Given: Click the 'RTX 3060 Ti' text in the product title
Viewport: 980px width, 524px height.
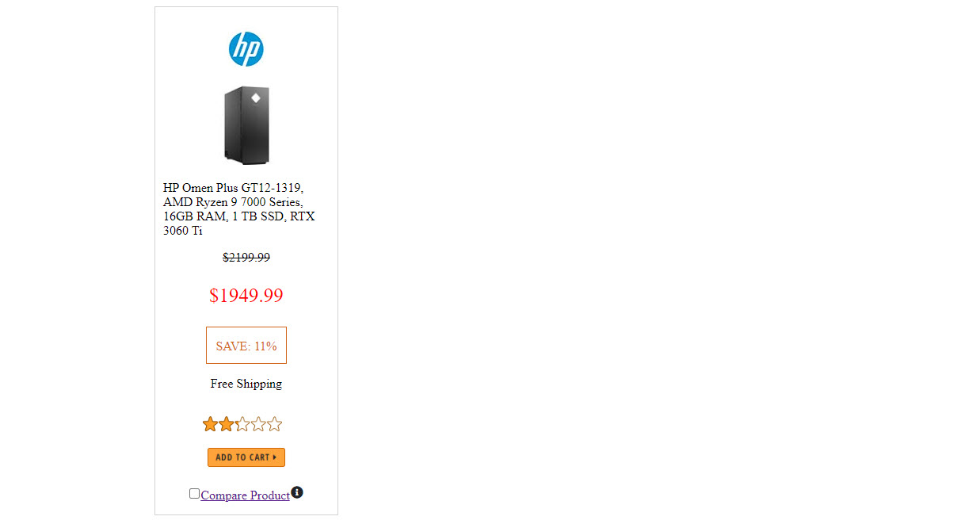Looking at the screenshot, I should (301, 216).
